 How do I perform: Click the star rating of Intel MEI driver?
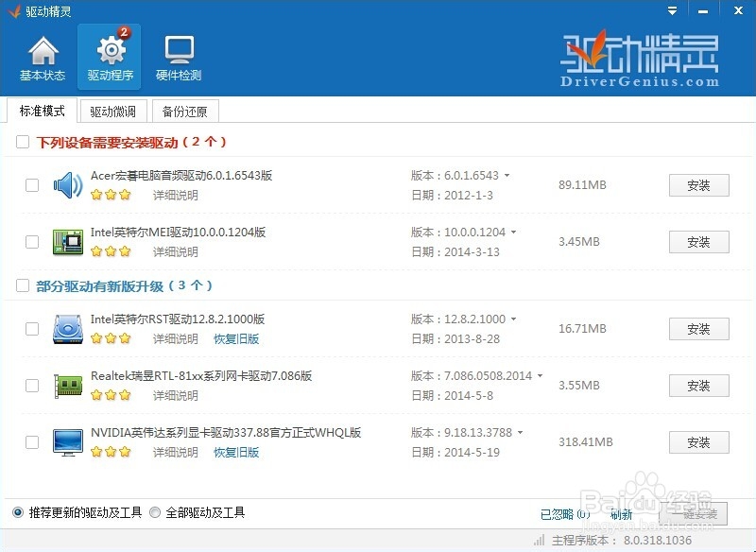coord(111,251)
